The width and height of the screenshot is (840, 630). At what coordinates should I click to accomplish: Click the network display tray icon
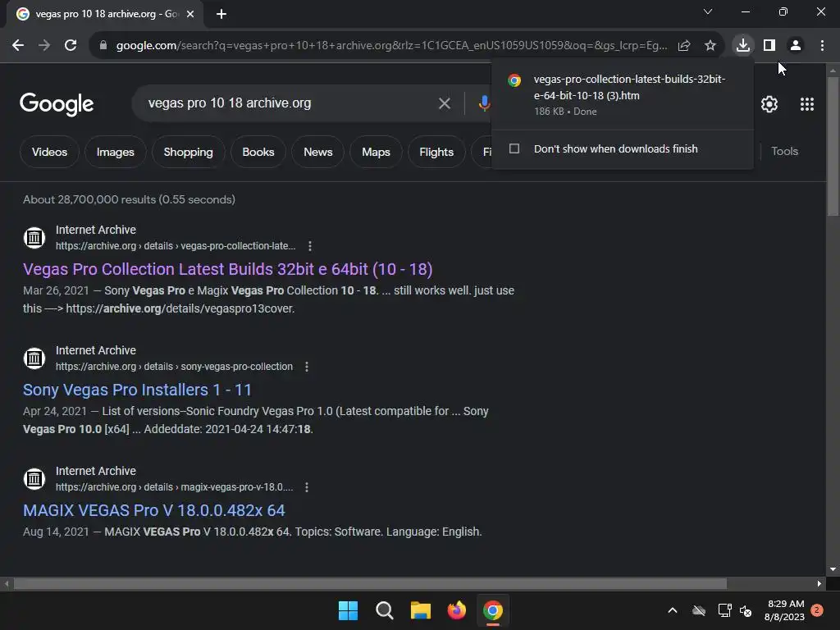coord(724,610)
